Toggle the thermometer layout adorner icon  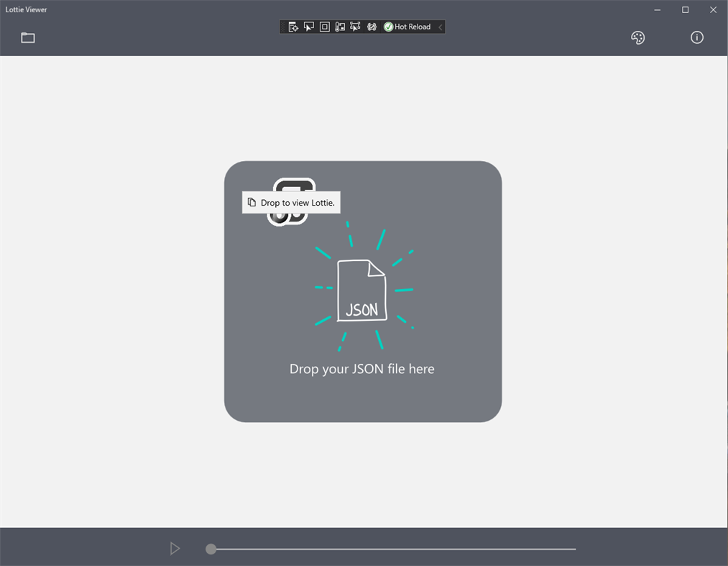coord(340,27)
